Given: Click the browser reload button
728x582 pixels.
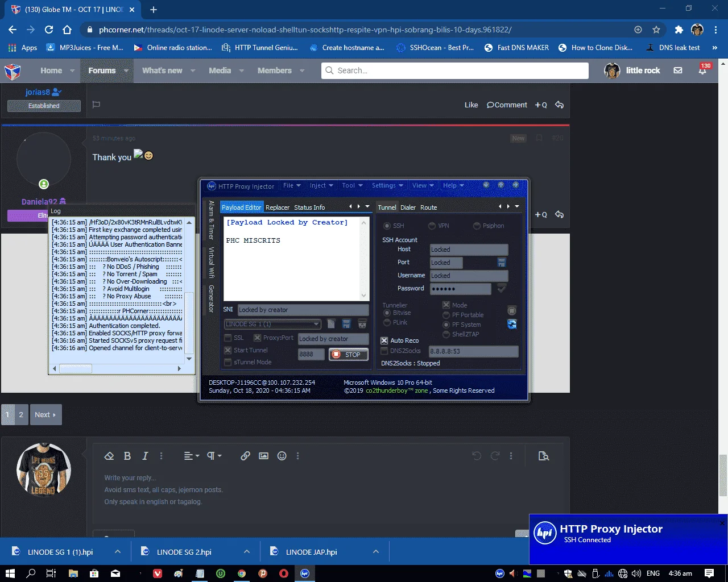Looking at the screenshot, I should pos(49,30).
